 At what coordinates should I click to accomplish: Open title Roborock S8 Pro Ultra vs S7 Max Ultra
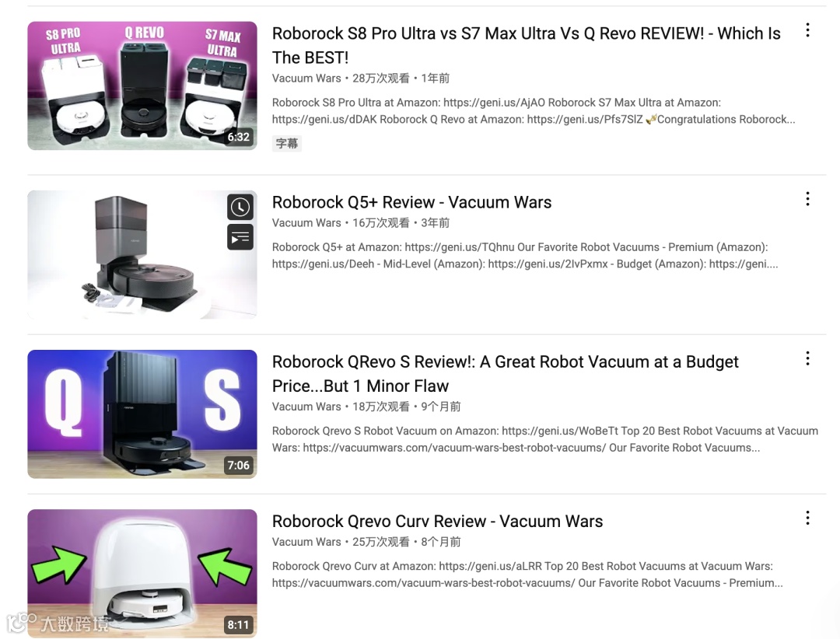(x=526, y=45)
